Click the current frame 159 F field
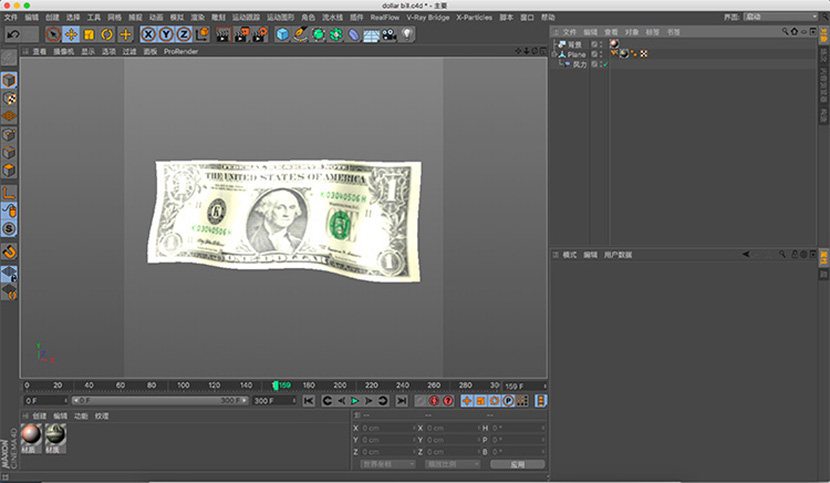Viewport: 830px width, 483px height. pyautogui.click(x=524, y=386)
